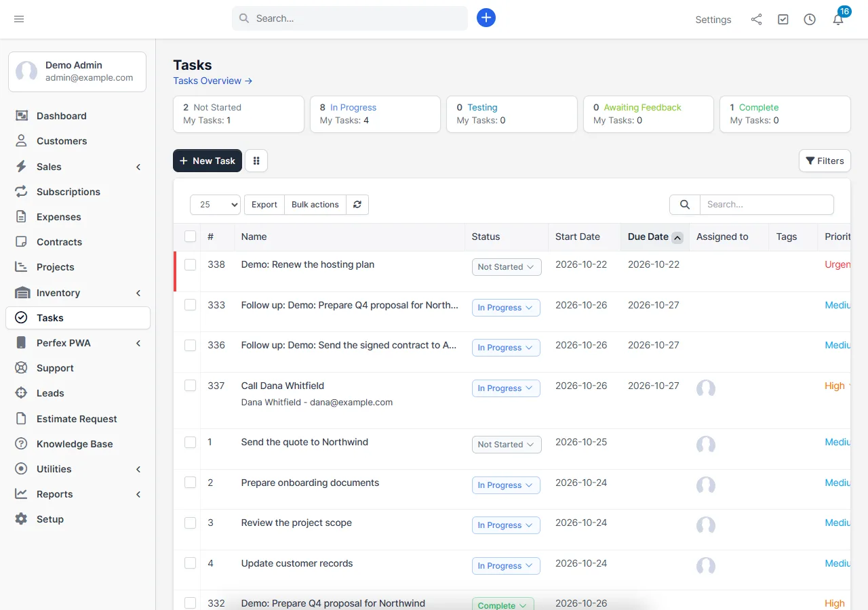Open task Demo: Renew the hosting plan

click(308, 264)
